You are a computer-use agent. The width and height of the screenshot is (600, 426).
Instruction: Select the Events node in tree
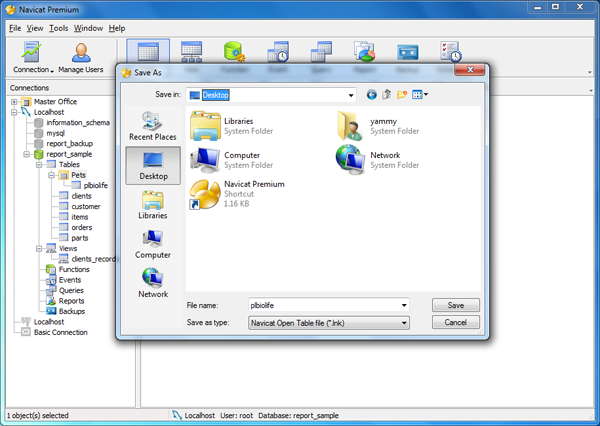pyautogui.click(x=70, y=280)
